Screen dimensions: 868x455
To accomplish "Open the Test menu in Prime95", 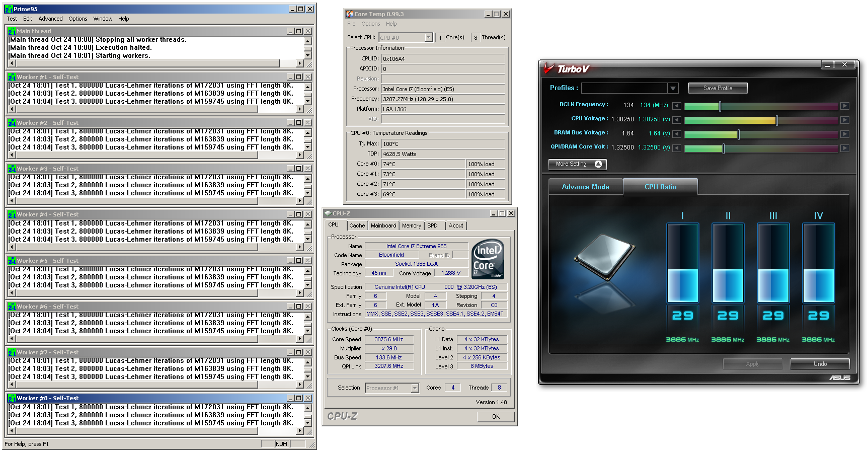I will tap(12, 19).
